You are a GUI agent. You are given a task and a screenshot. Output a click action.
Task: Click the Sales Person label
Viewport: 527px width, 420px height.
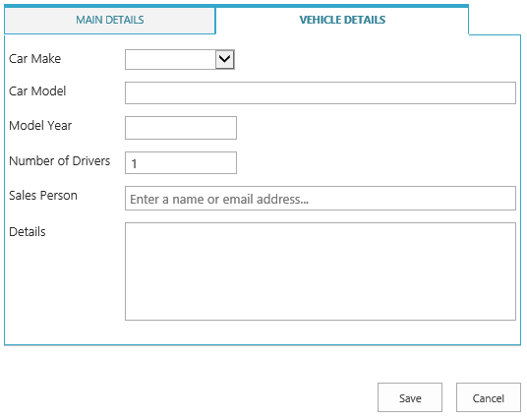(x=43, y=196)
